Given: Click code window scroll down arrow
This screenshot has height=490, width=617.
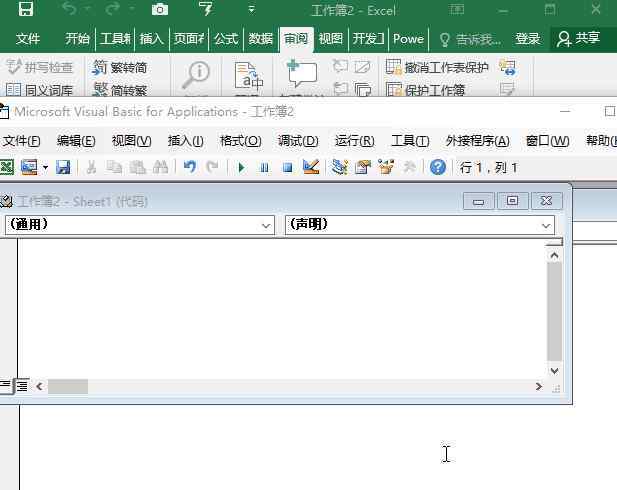Looking at the screenshot, I should (x=554, y=371).
